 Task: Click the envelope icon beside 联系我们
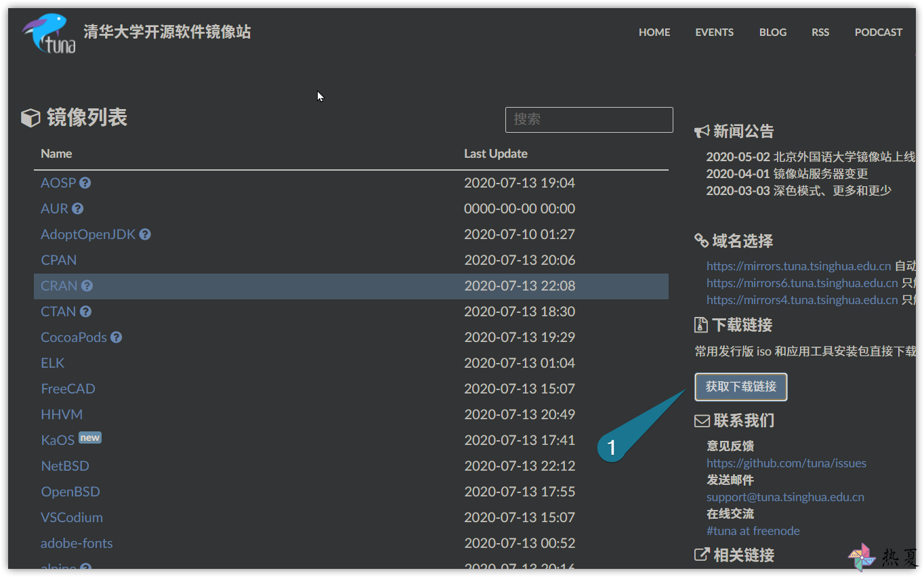pyautogui.click(x=702, y=421)
